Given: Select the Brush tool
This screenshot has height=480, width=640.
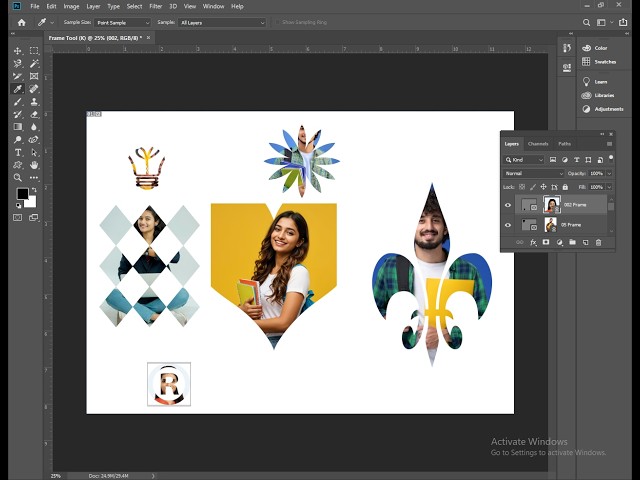Looking at the screenshot, I should (18, 102).
